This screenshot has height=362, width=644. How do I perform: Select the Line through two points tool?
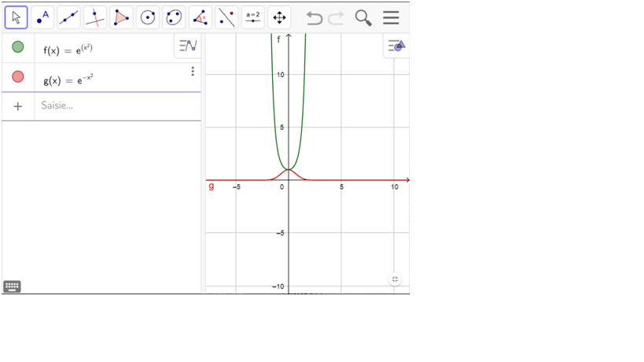point(69,17)
